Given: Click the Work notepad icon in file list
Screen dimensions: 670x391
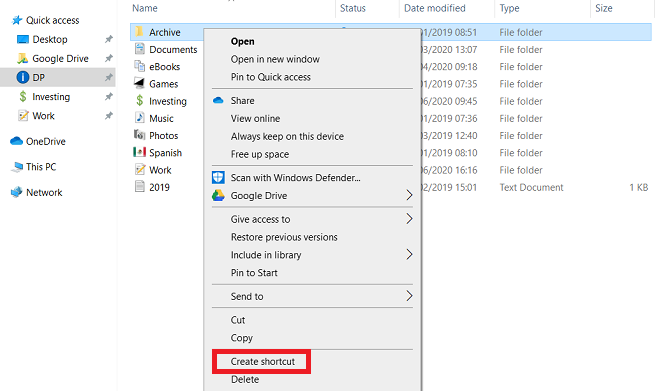Looking at the screenshot, I should [x=140, y=169].
